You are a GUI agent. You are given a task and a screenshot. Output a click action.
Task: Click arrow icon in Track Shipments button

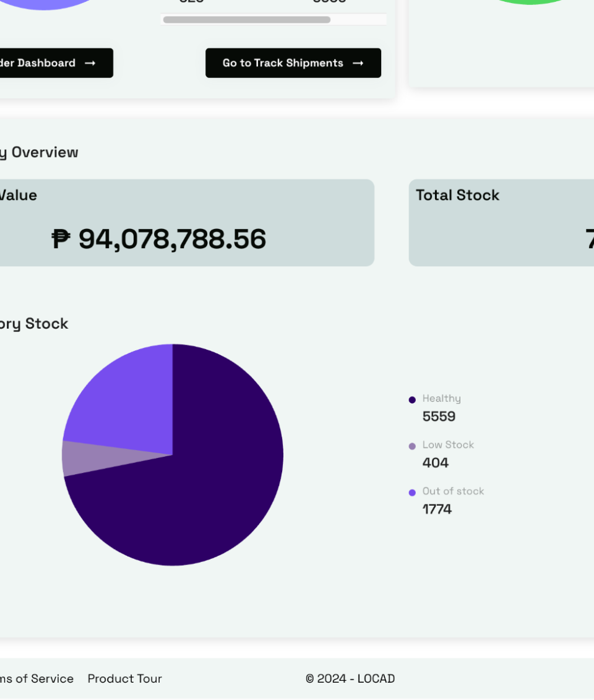coord(358,63)
